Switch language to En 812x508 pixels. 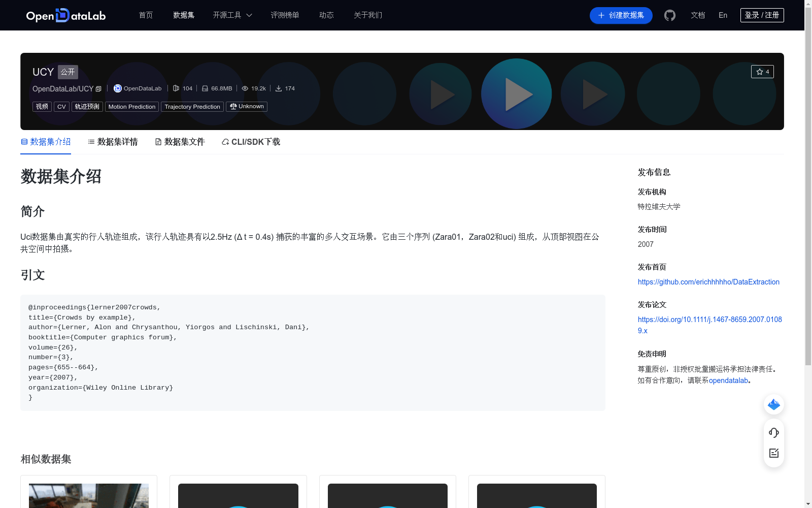point(723,15)
